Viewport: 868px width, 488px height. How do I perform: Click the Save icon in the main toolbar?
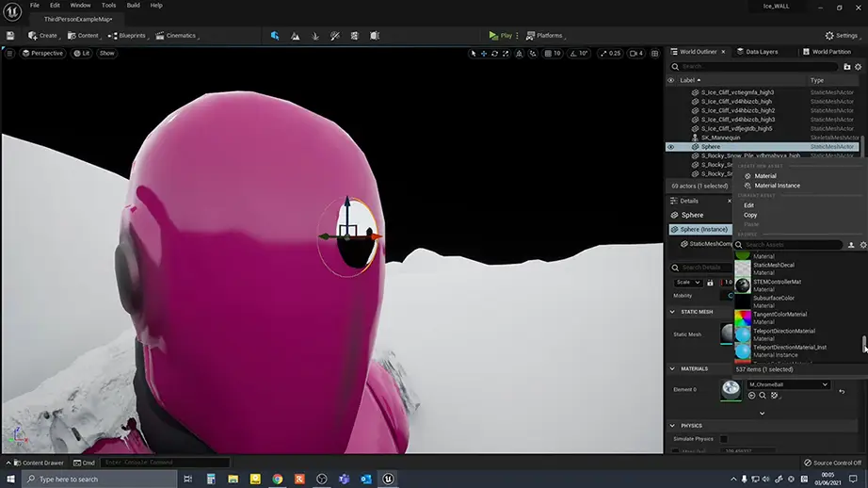(10, 36)
